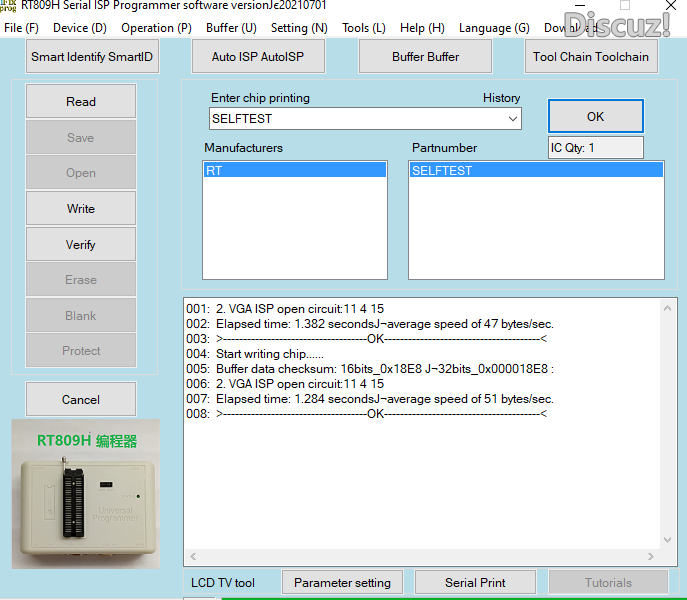Select SELFTEST in the Partnumber list
Image resolution: width=687 pixels, height=600 pixels.
click(535, 171)
